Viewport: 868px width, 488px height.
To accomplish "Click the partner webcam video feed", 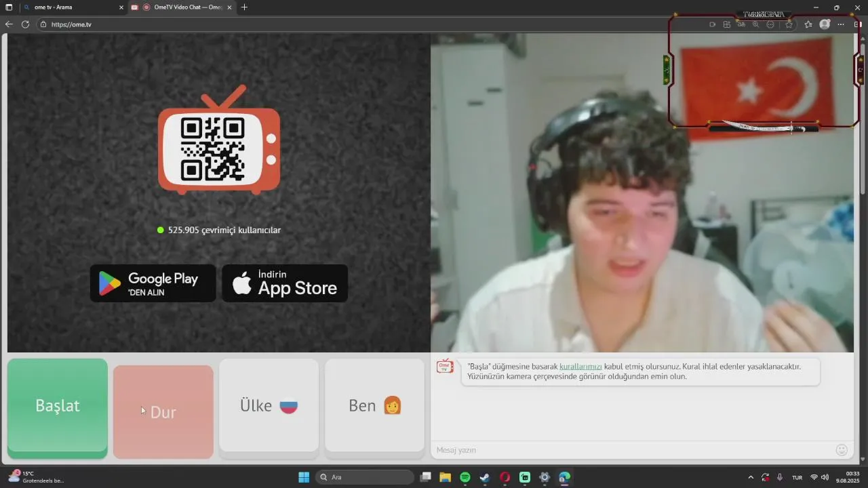I will (x=642, y=192).
